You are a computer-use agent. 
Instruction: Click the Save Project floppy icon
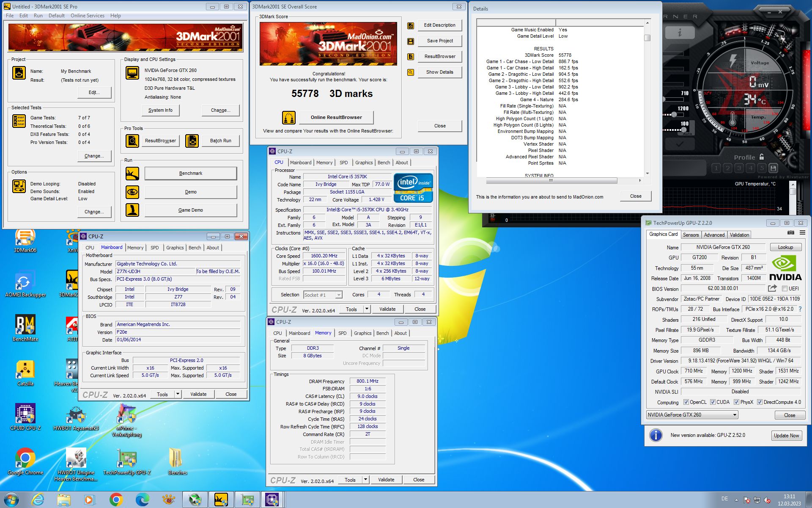(410, 41)
